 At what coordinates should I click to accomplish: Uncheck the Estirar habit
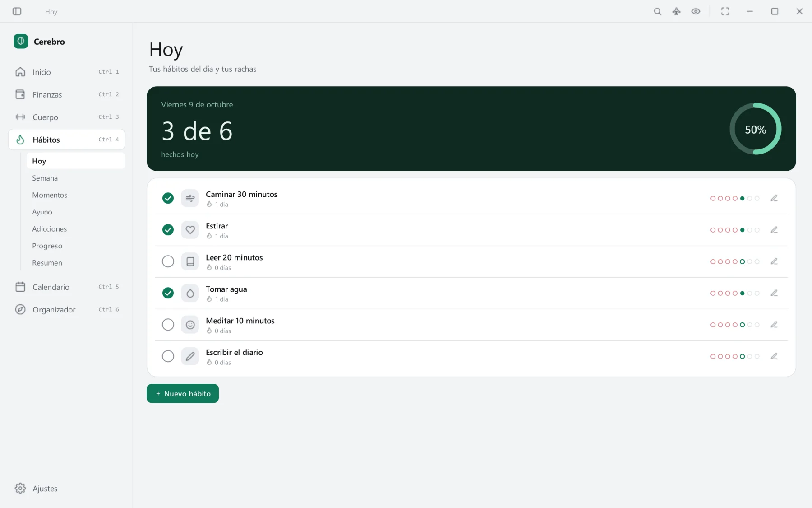(168, 230)
